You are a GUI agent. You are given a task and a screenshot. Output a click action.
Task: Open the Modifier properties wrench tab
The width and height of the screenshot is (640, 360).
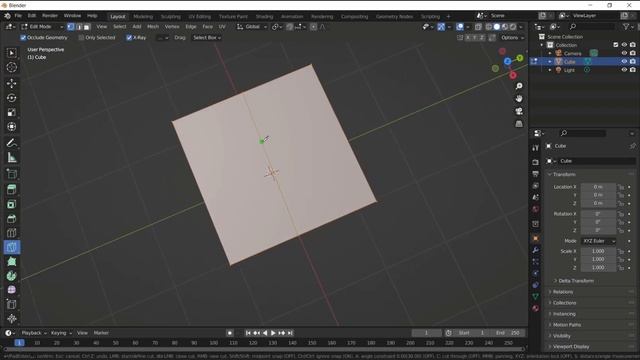(x=536, y=250)
